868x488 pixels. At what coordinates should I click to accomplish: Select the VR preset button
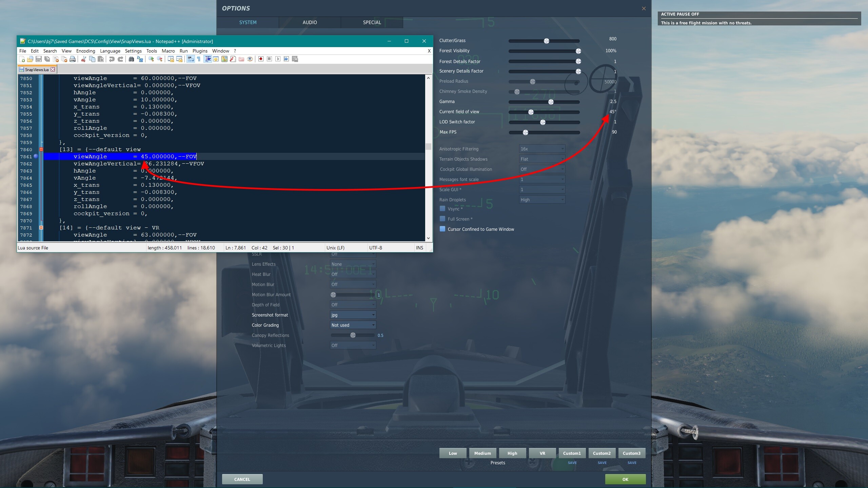(x=542, y=453)
